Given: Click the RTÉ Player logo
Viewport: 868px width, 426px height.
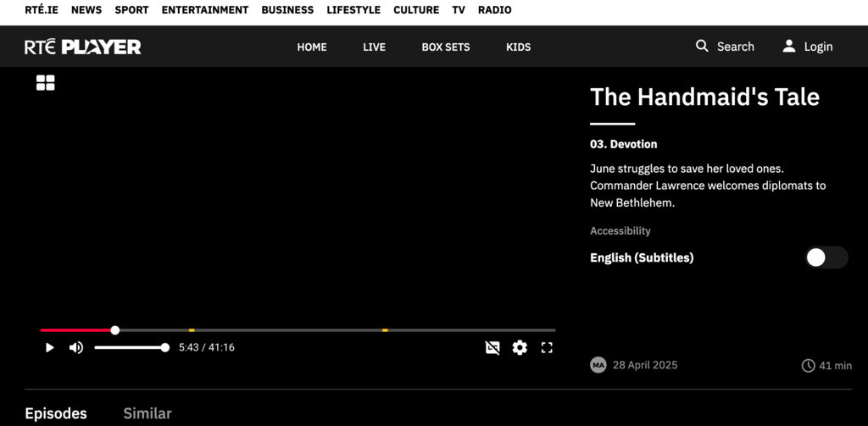Looking at the screenshot, I should [x=83, y=47].
